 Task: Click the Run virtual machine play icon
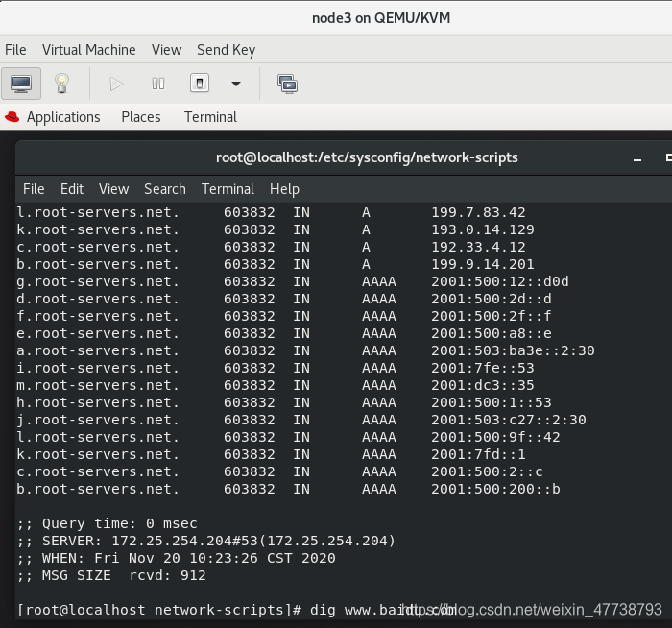[x=116, y=84]
